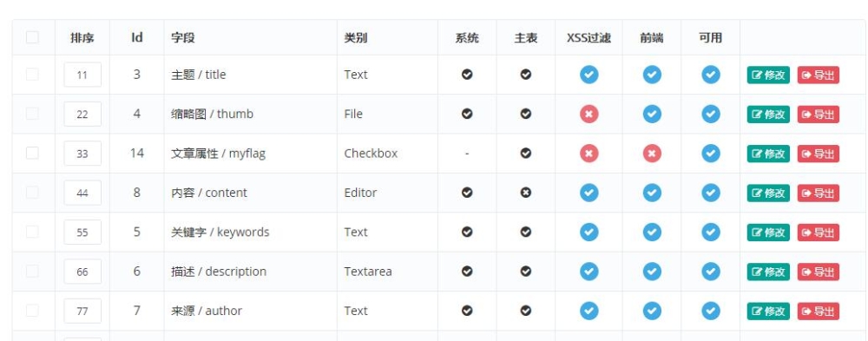Click 系统 check icon for title row
868x341 pixels.
pyautogui.click(x=467, y=75)
